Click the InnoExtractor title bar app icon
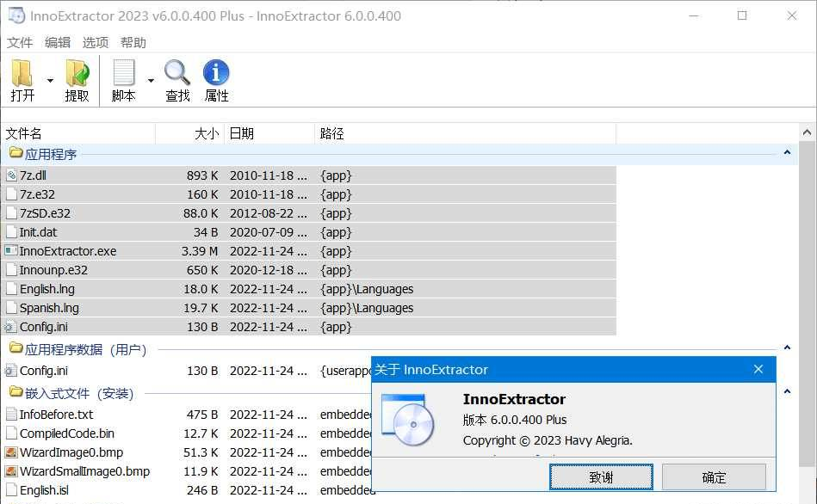The height and width of the screenshot is (504, 817). click(x=16, y=15)
